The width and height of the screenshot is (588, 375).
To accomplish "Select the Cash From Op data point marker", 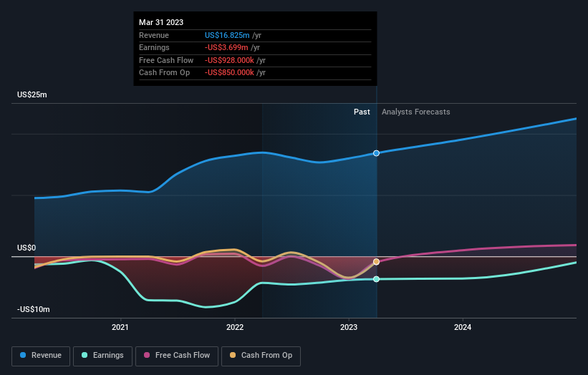I will tap(377, 262).
